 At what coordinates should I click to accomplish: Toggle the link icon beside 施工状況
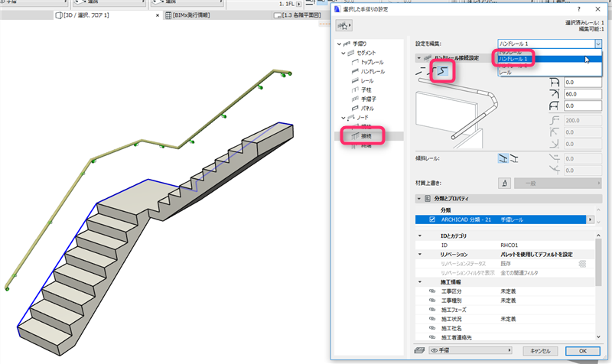point(432,319)
